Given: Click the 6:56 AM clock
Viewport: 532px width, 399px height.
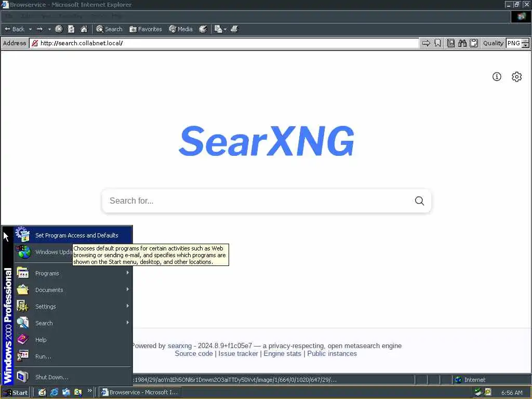Looking at the screenshot, I should (x=512, y=393).
